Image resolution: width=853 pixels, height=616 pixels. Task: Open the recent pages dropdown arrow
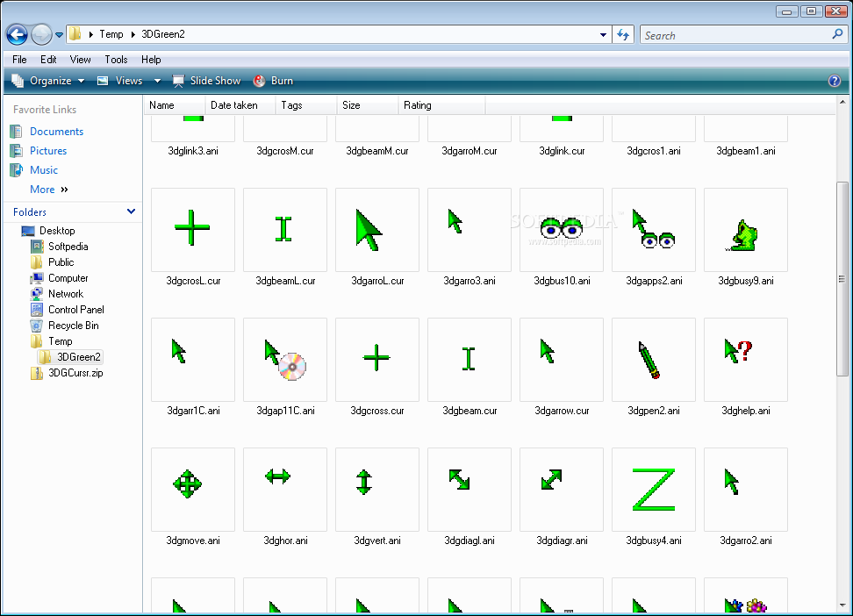click(59, 35)
